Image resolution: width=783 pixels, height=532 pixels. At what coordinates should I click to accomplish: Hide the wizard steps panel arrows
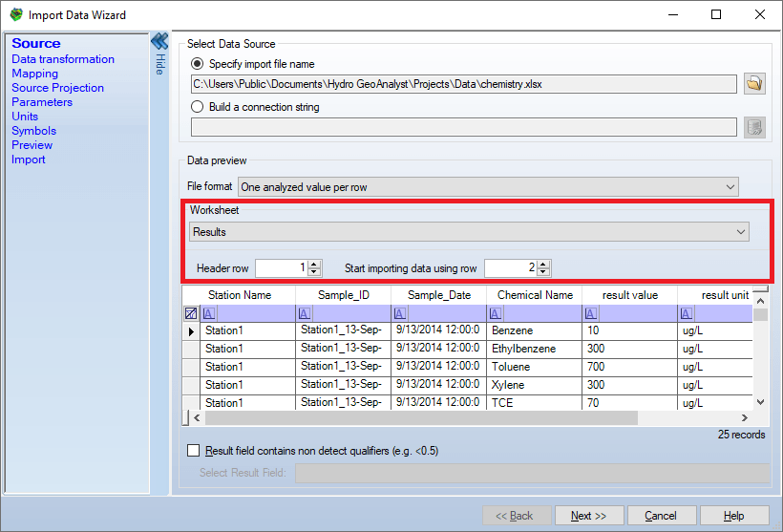tap(159, 41)
